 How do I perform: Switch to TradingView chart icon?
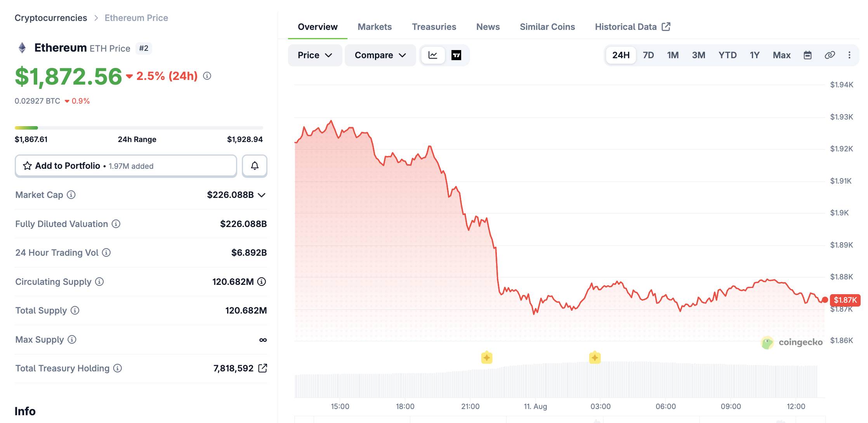click(x=456, y=55)
